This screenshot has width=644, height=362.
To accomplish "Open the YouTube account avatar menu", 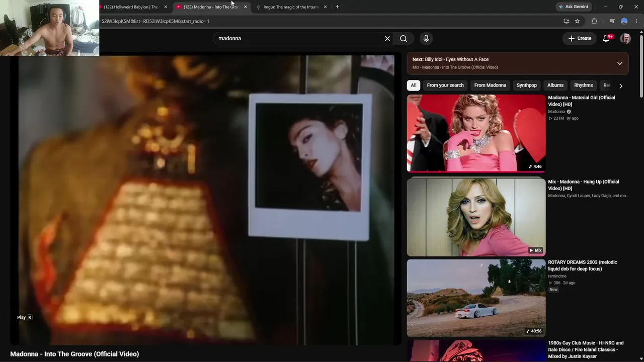I will click(x=625, y=38).
